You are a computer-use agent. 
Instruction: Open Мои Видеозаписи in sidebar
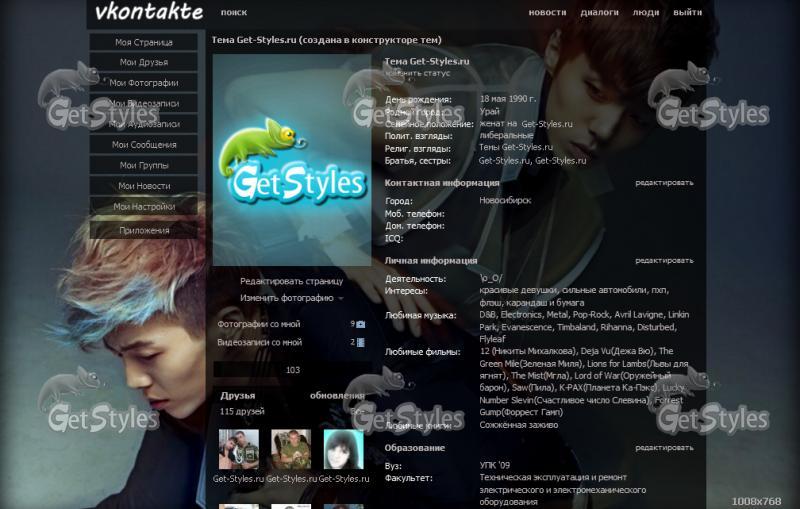point(143,104)
